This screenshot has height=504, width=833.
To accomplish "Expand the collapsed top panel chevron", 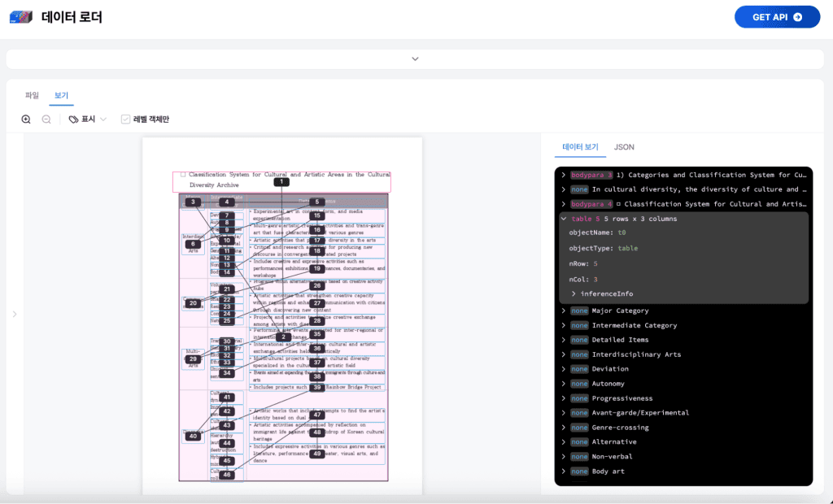I will click(x=415, y=59).
